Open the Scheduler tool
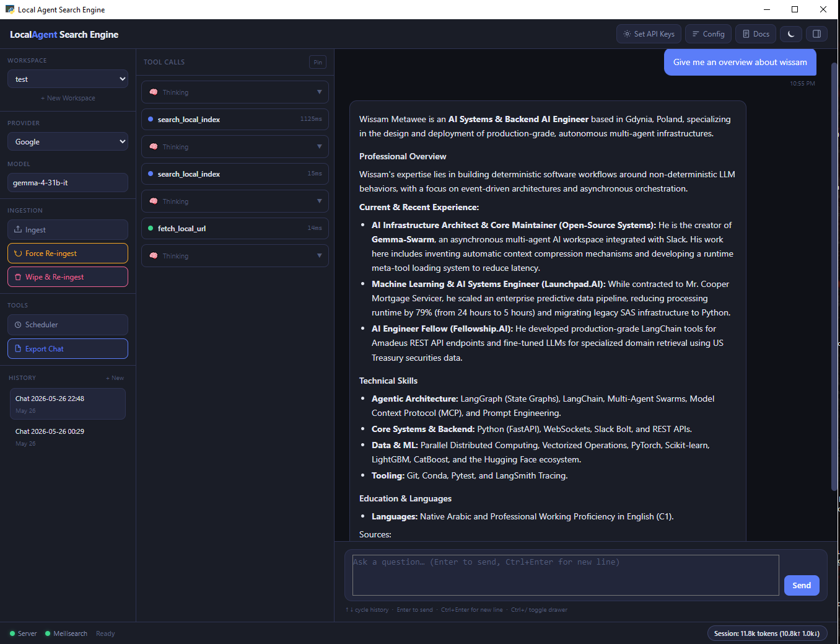 [x=68, y=325]
